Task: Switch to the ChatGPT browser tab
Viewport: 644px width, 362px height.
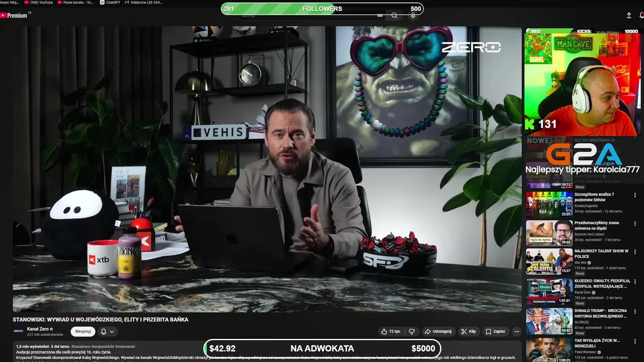Action: pyautogui.click(x=110, y=3)
